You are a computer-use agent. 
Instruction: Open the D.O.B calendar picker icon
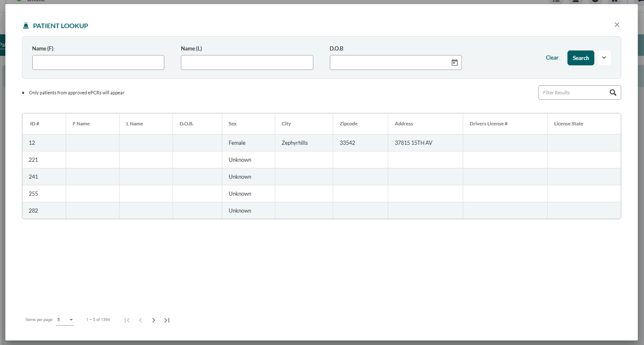(x=454, y=62)
